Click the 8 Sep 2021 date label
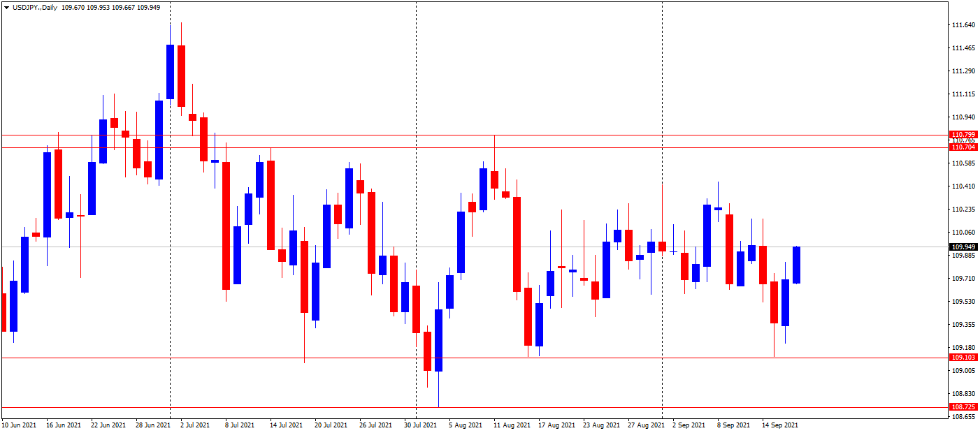The width and height of the screenshot is (980, 433). pyautogui.click(x=733, y=425)
